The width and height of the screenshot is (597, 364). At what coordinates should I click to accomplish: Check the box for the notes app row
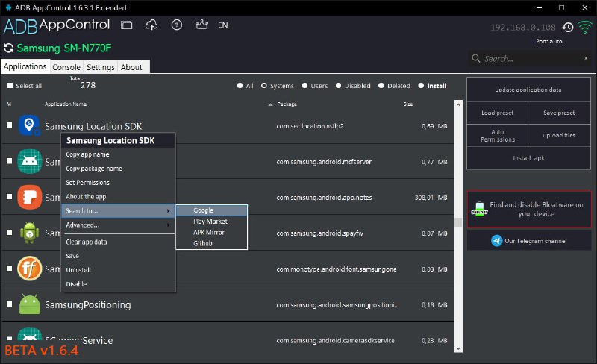(9, 196)
